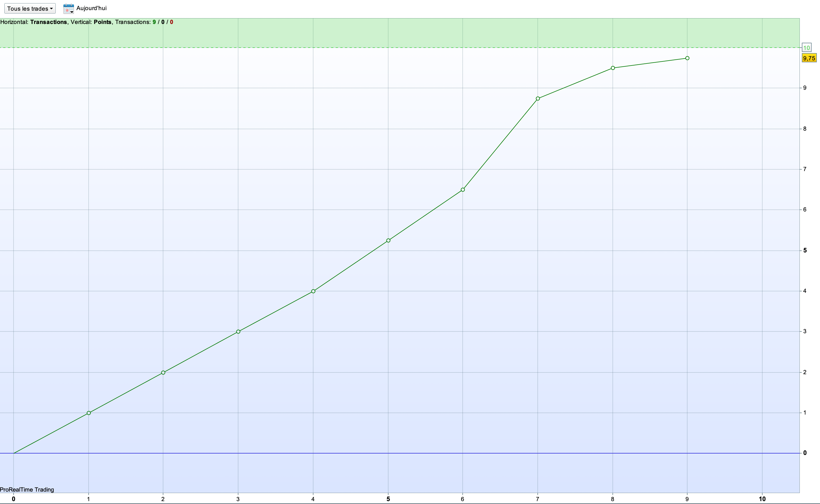The width and height of the screenshot is (820, 504).
Task: Select the data point at transaction 5
Action: pos(388,240)
